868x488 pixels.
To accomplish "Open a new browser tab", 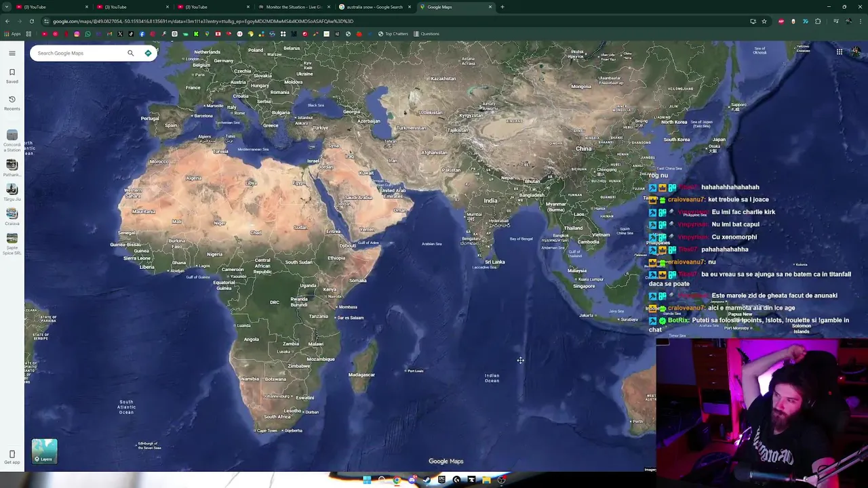I will 502,7.
